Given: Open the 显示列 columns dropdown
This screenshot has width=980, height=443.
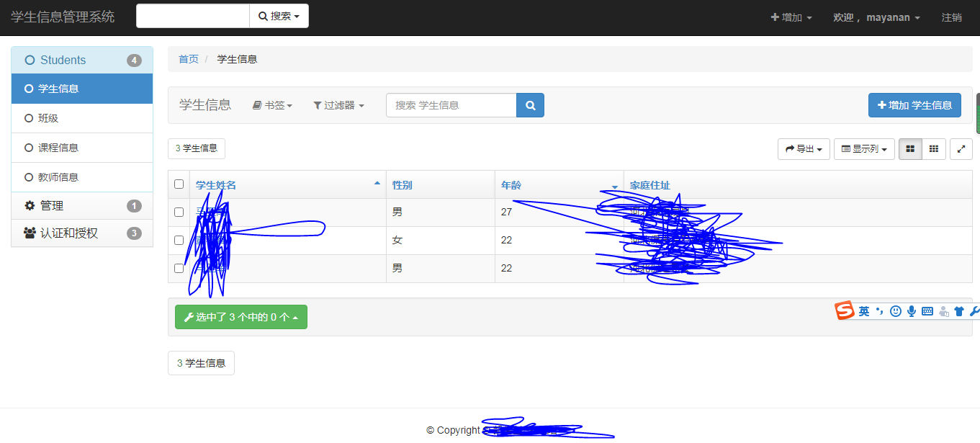Looking at the screenshot, I should [x=863, y=148].
